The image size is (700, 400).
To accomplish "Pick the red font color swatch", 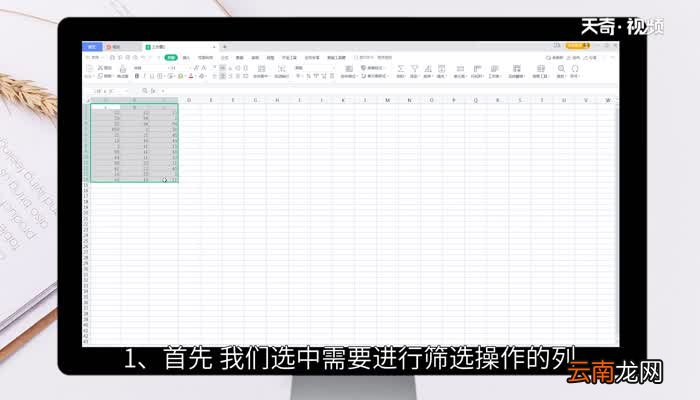I will [191, 76].
